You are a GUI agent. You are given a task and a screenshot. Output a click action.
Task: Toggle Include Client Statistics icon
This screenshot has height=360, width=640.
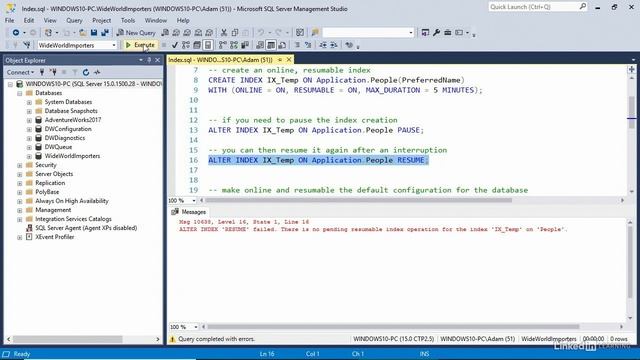click(245, 45)
